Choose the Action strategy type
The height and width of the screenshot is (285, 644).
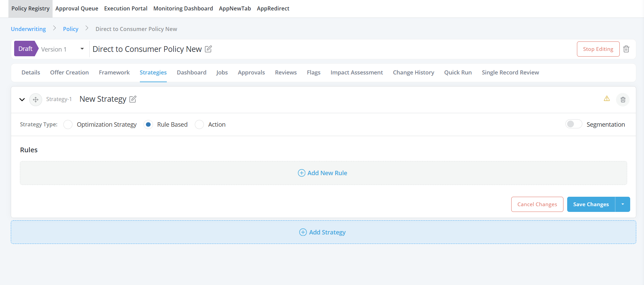coord(200,125)
